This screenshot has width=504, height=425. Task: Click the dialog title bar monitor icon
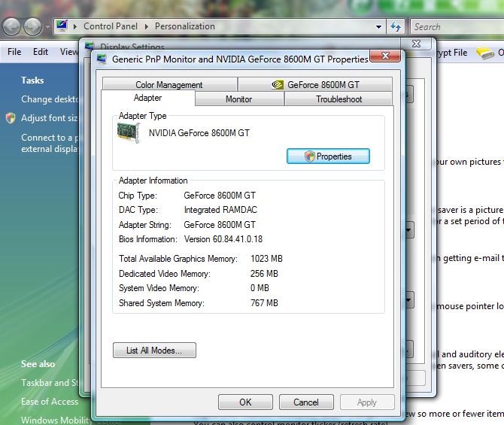tap(102, 59)
